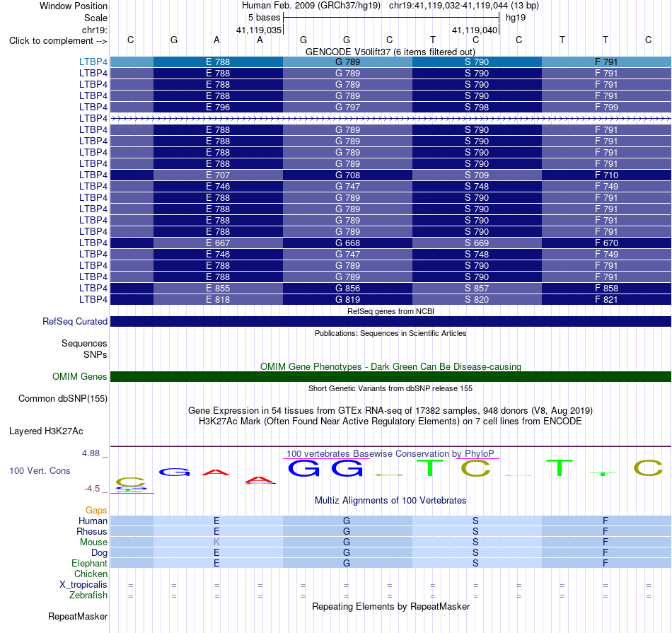Open the LTBP4 label beside E 818

[x=93, y=300]
